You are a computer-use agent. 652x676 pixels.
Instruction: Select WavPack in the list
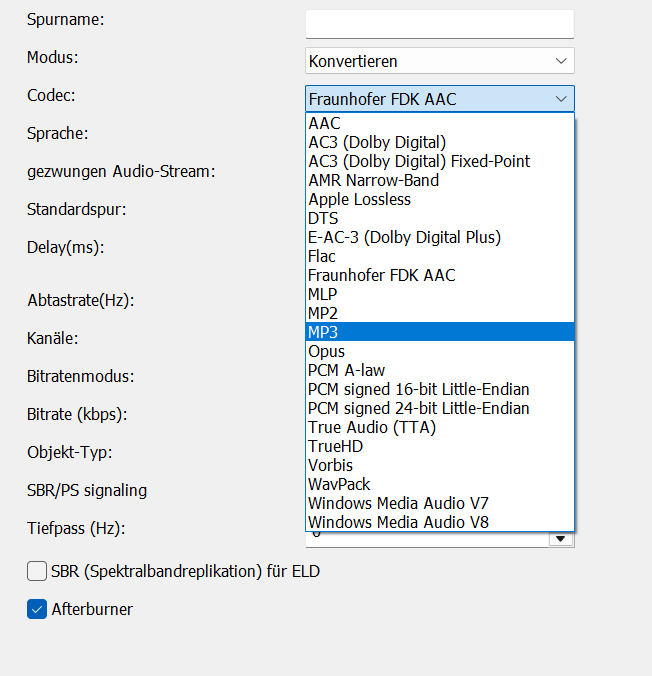439,484
